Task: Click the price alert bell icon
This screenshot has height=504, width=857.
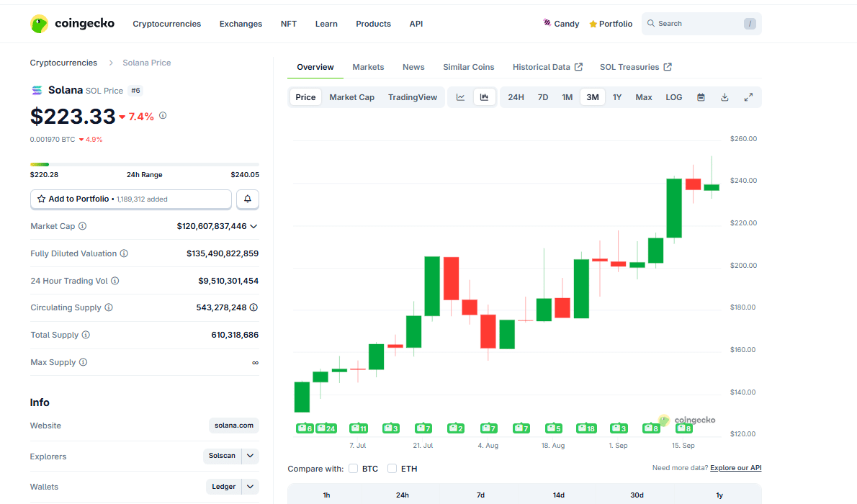Action: pyautogui.click(x=248, y=199)
